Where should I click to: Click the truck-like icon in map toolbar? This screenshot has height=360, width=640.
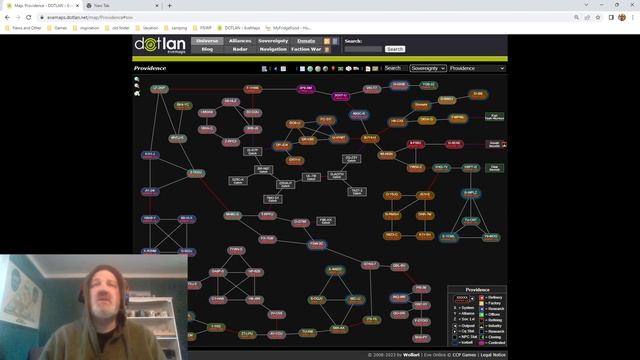[x=356, y=69]
